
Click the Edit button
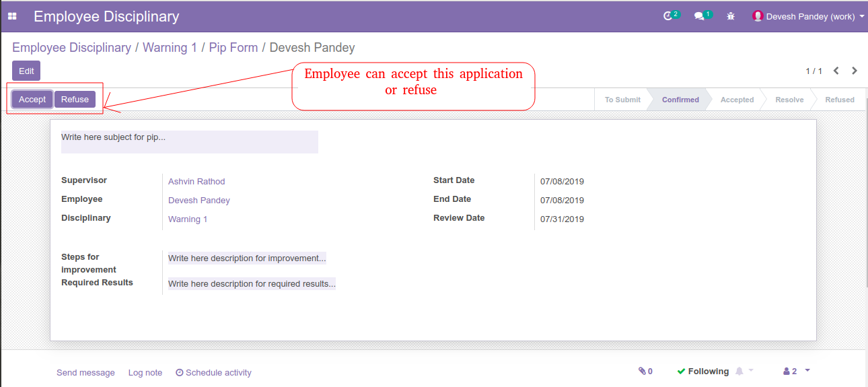(x=26, y=71)
